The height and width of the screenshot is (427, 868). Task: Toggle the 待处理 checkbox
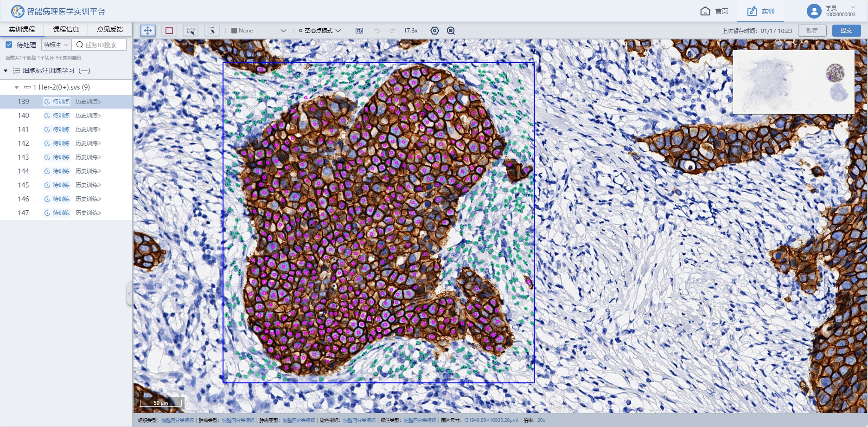(9, 45)
